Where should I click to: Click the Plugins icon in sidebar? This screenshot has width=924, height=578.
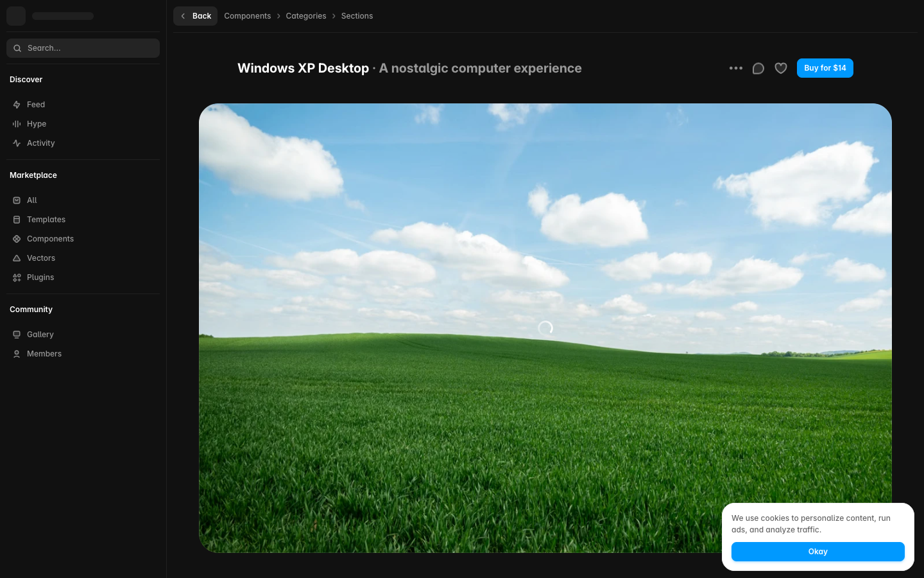[x=17, y=277]
